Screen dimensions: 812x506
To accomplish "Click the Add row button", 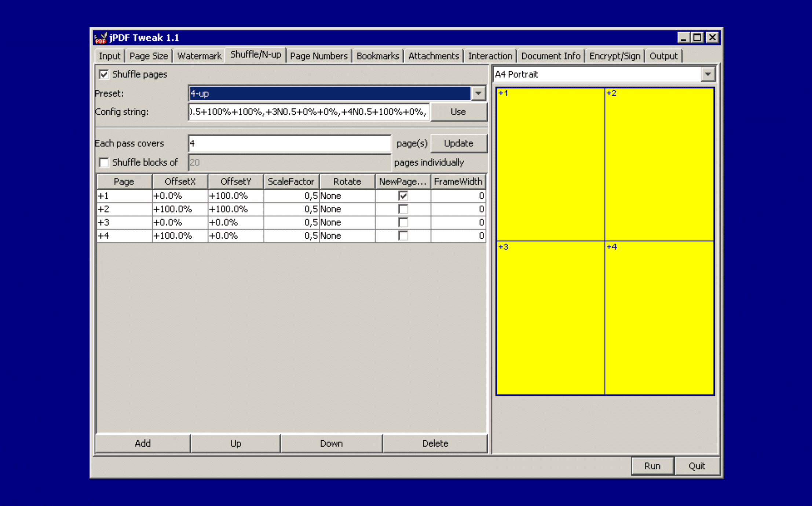I will 143,443.
